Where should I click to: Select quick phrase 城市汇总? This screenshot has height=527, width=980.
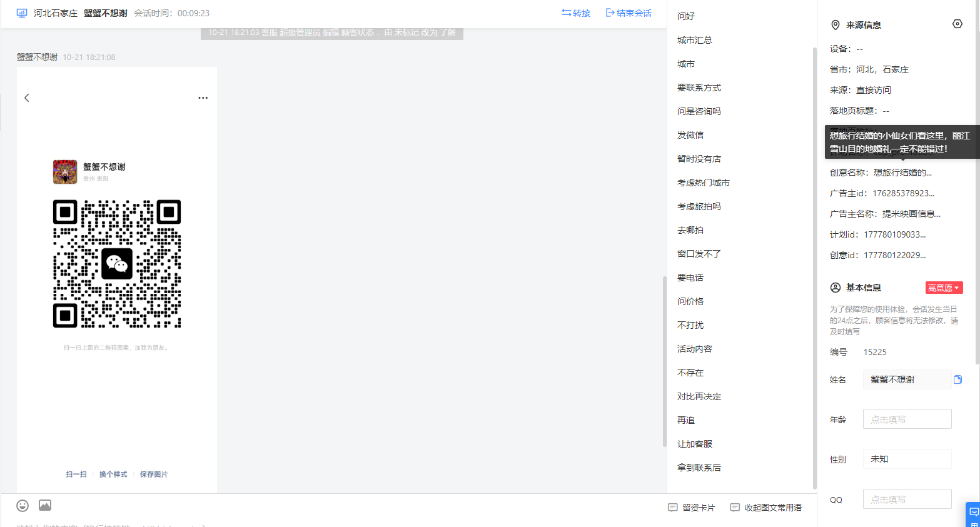pyautogui.click(x=695, y=40)
